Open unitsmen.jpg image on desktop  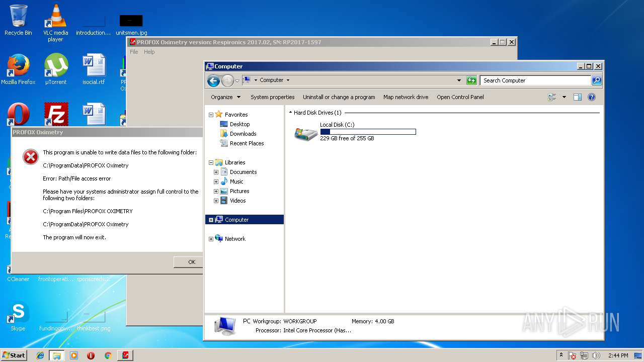(x=131, y=24)
